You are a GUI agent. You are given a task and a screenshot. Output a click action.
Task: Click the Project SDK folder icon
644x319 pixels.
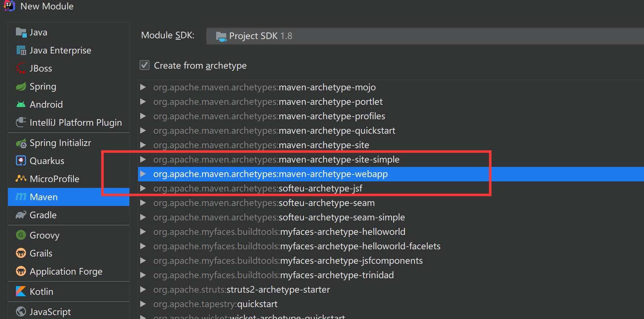coord(221,36)
